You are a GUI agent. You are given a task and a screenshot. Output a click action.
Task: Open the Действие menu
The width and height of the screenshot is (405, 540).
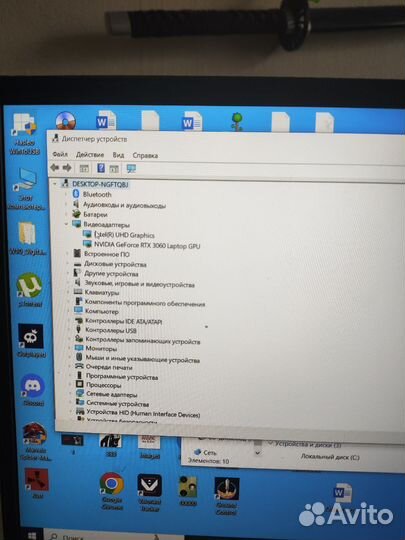point(90,155)
